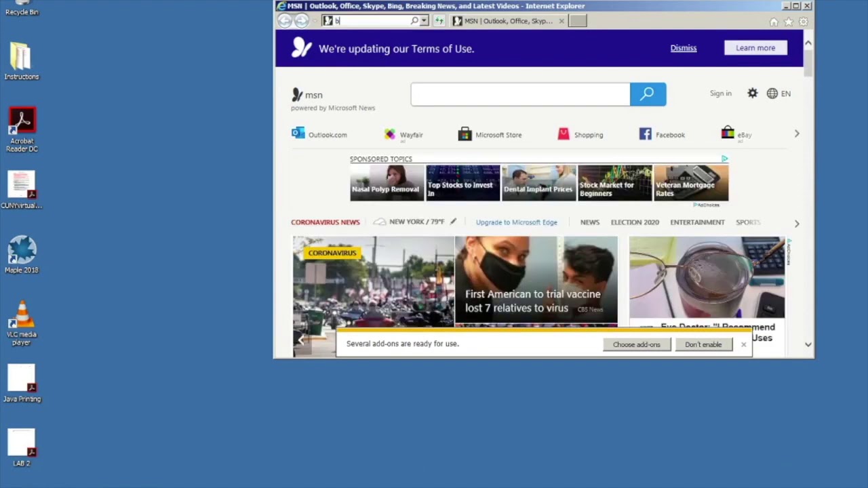Open the Facebook shortcut
The image size is (868, 488).
(662, 134)
